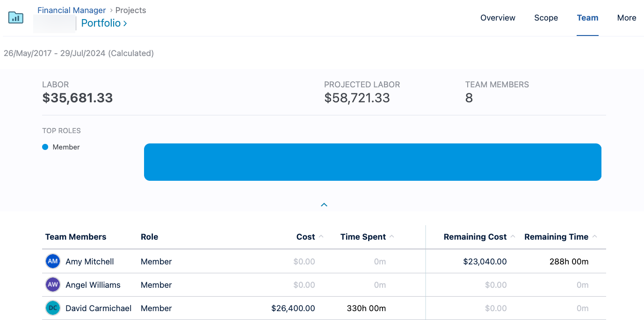Image resolution: width=644 pixels, height=320 pixels.
Task: Click David Carmichael's name
Action: (x=98, y=308)
